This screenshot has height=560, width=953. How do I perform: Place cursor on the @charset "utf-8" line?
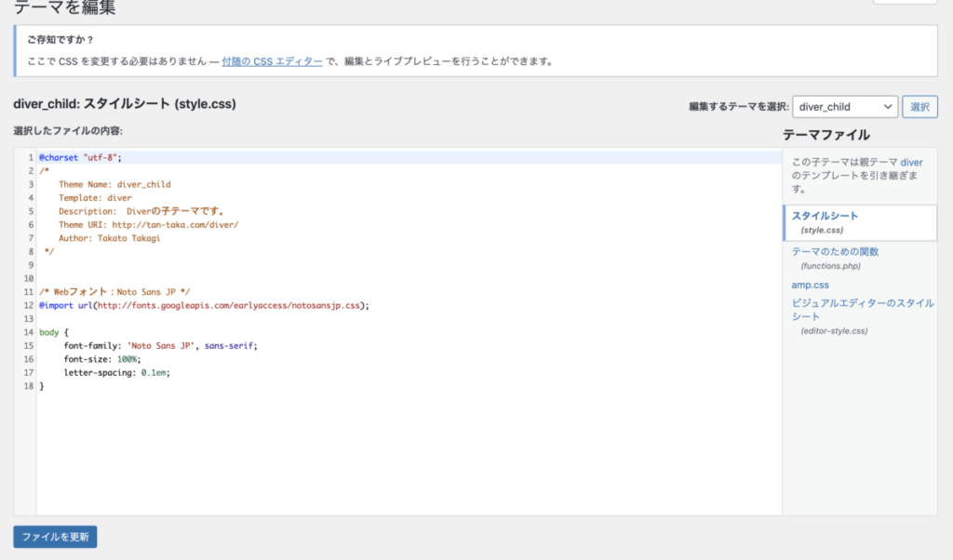[x=80, y=157]
